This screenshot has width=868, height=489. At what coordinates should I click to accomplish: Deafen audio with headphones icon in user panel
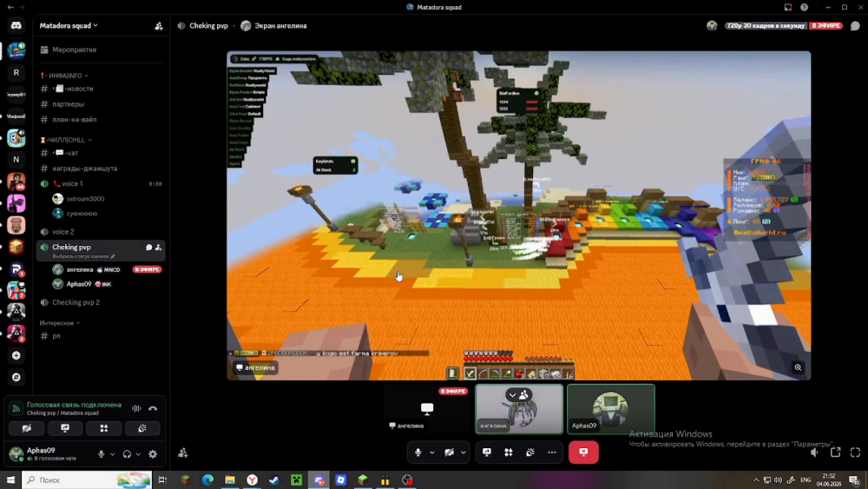[x=127, y=454]
